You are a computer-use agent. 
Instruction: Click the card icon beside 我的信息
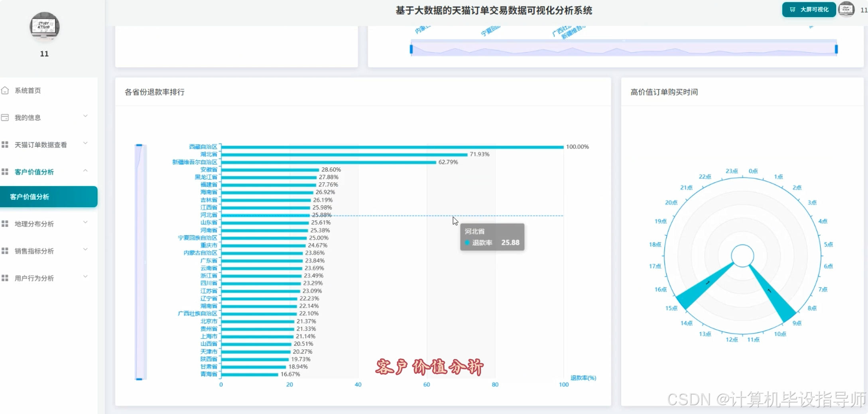point(5,118)
